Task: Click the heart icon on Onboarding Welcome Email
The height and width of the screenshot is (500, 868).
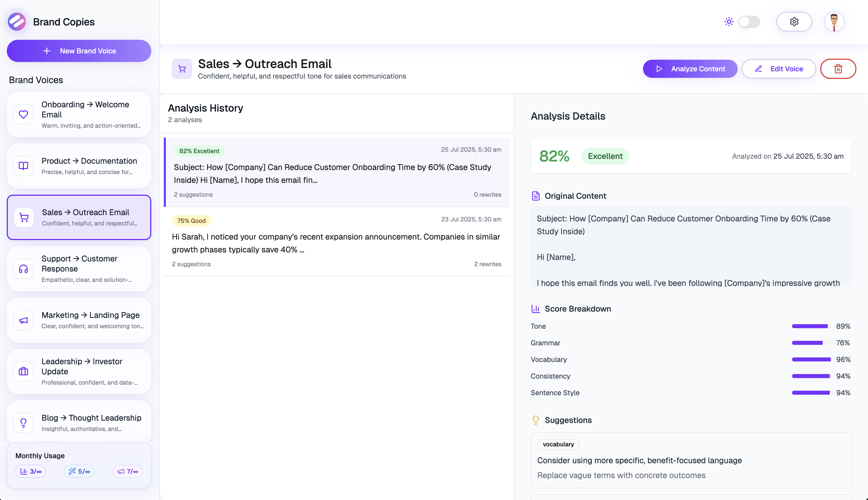Action: point(23,114)
